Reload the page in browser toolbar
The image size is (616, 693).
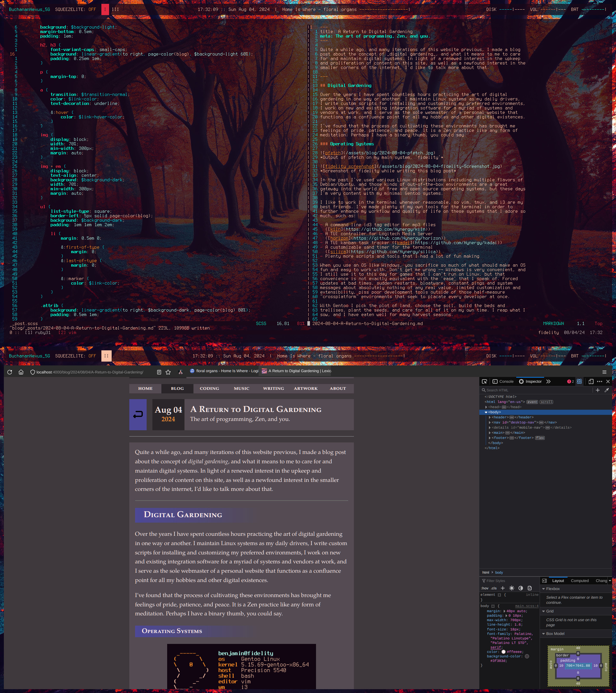click(10, 372)
